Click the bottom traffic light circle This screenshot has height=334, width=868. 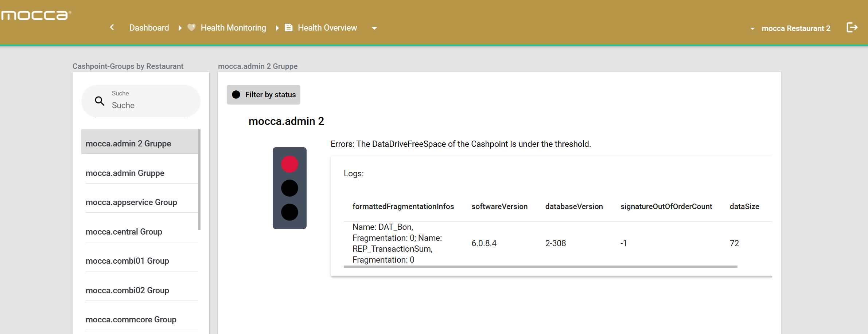[289, 212]
